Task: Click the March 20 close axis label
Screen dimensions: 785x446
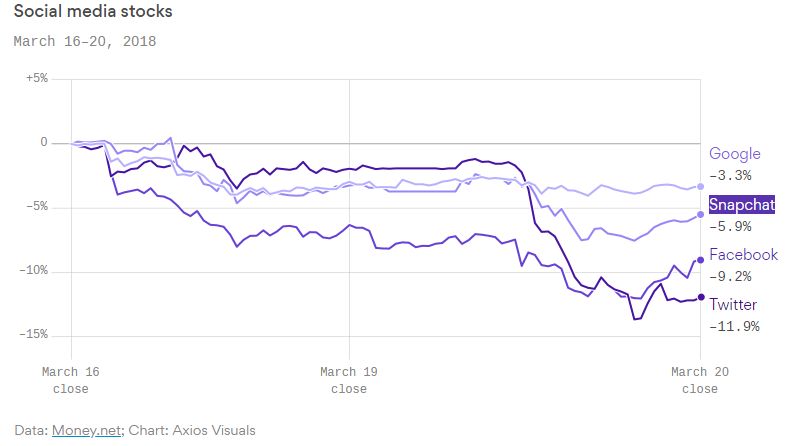Action: [700, 380]
